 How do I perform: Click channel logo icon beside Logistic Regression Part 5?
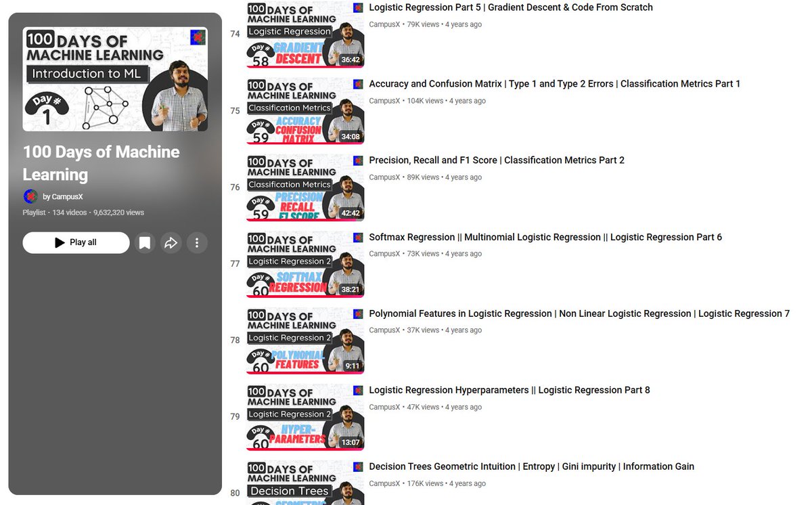pyautogui.click(x=358, y=7)
